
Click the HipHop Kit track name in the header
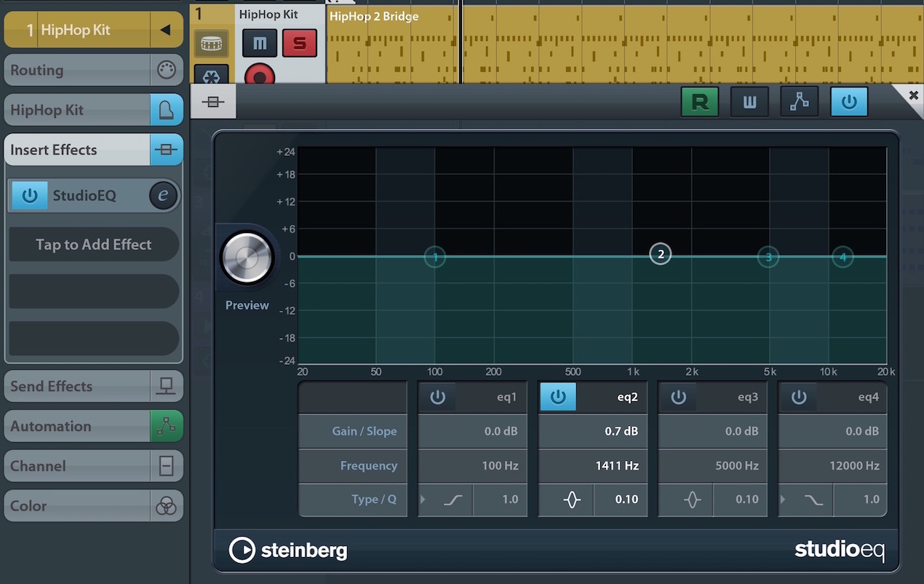point(268,15)
